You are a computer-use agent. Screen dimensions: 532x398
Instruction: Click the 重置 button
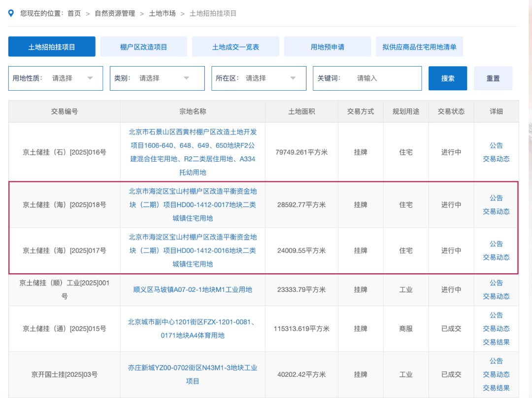coord(493,78)
